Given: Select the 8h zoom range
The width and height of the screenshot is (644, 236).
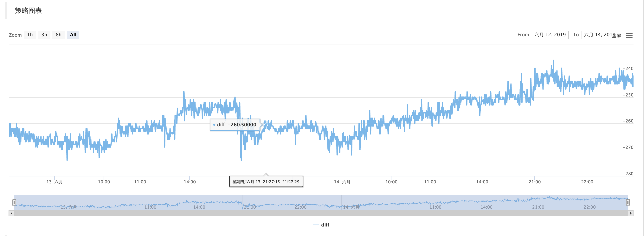Looking at the screenshot, I should point(59,35).
